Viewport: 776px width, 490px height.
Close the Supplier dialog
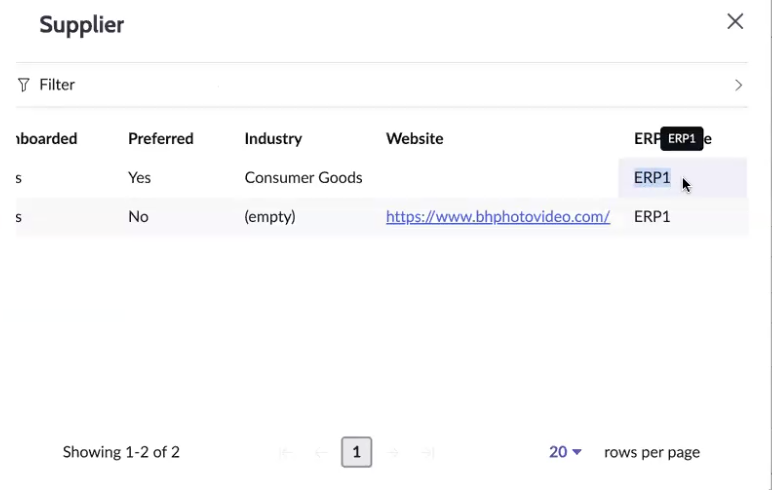coord(735,21)
